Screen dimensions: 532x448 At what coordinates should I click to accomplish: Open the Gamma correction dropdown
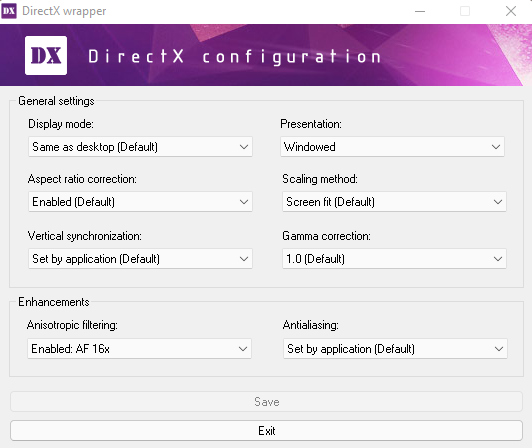pos(394,259)
